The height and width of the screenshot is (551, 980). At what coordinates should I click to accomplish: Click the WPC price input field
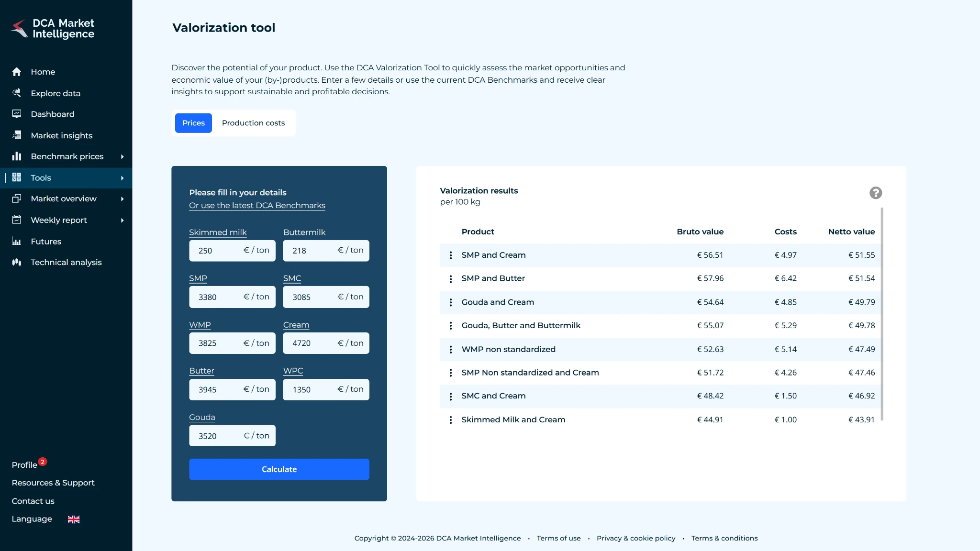pos(326,389)
